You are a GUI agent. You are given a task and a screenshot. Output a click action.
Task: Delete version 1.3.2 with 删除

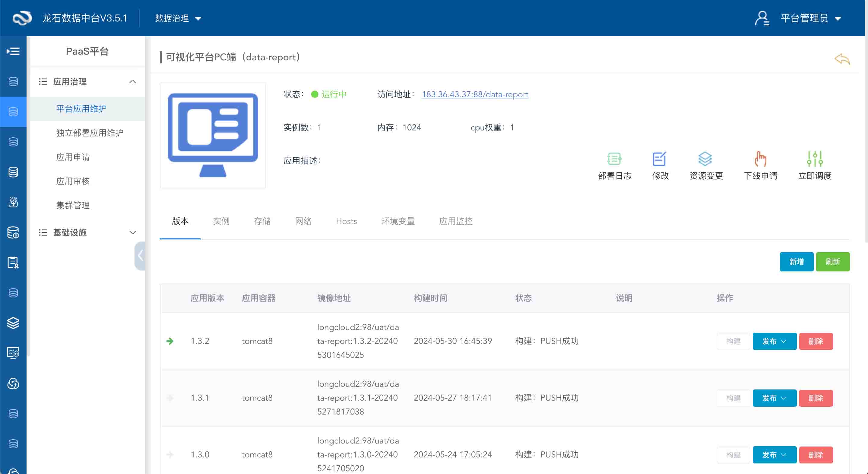pyautogui.click(x=816, y=341)
